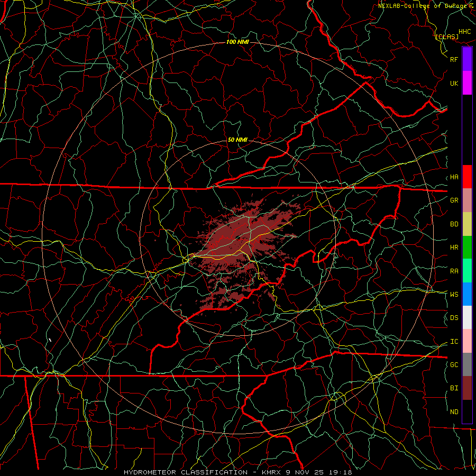Image resolution: width=476 pixels, height=476 pixels.
Task: Click the UK legend label
Action: pyautogui.click(x=454, y=83)
